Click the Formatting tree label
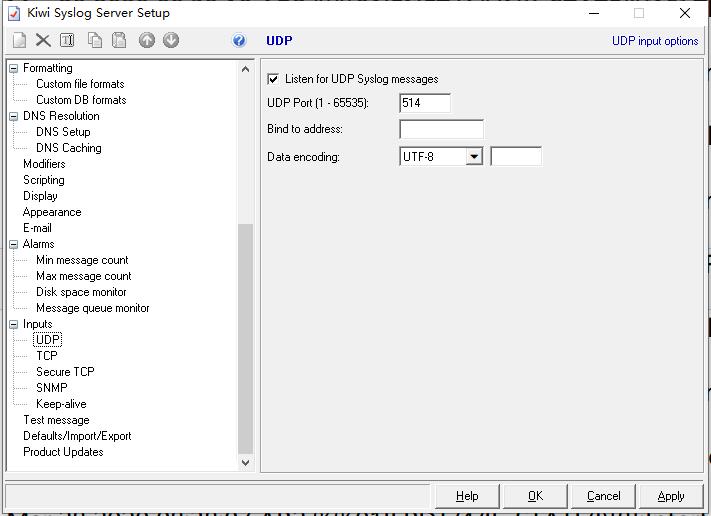The image size is (711, 516). pos(48,68)
